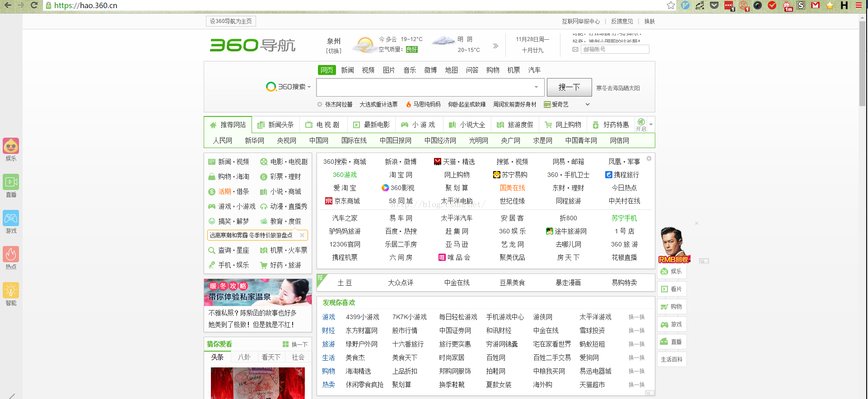Open Gmail extension icon in toolbar
This screenshot has height=399, width=868.
tap(815, 5)
